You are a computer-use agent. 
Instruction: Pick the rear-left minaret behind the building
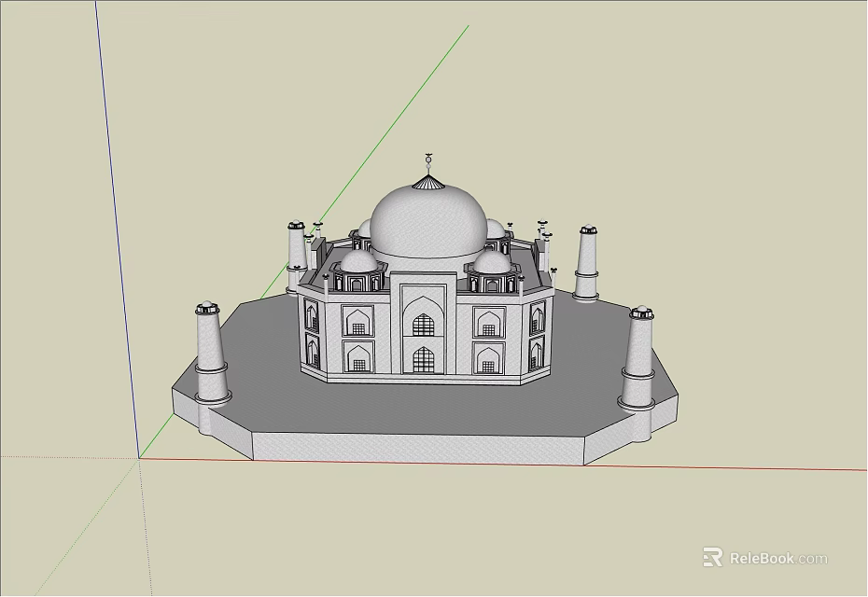(297, 256)
